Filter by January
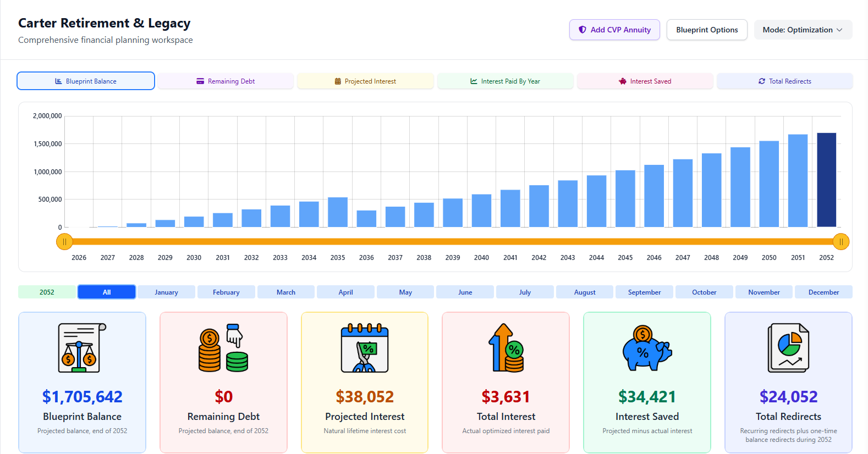 tap(166, 292)
